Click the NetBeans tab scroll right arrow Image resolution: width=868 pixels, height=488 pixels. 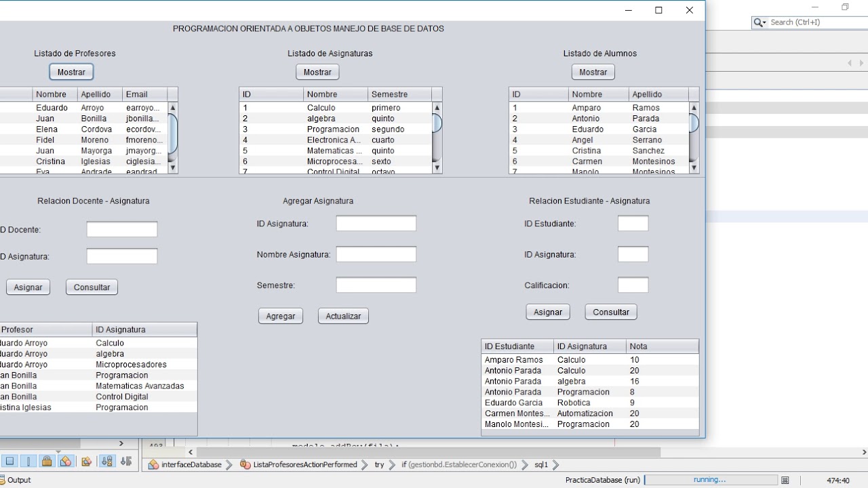point(862,63)
